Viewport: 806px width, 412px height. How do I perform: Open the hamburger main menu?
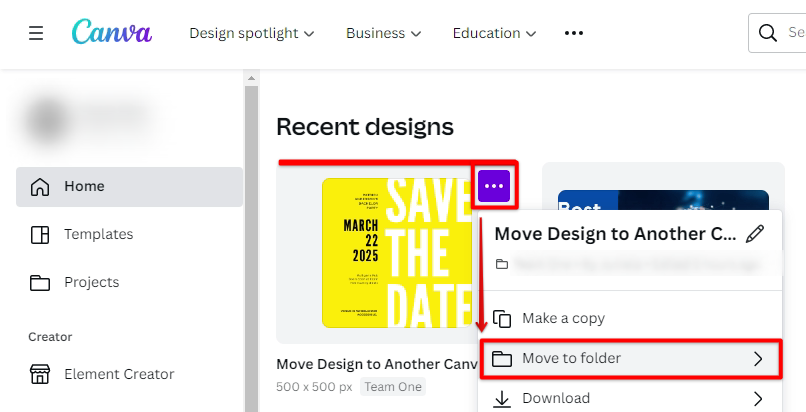point(36,33)
